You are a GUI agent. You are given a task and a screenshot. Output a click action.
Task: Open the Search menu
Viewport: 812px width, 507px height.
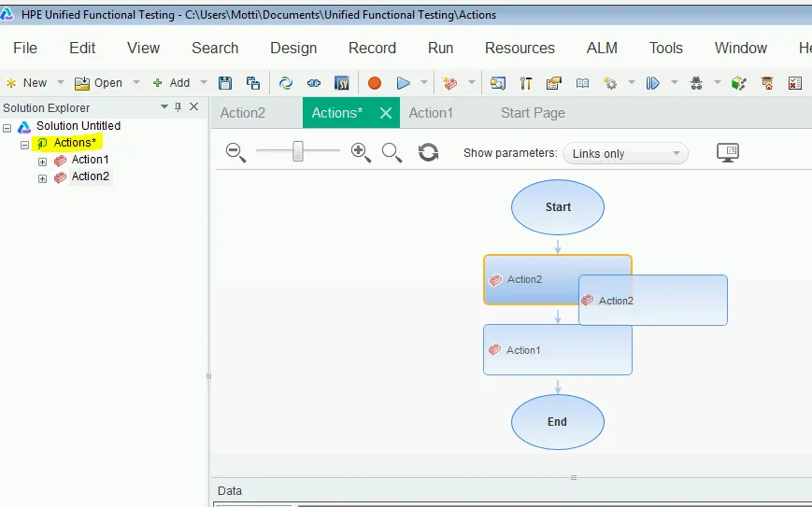tap(215, 49)
